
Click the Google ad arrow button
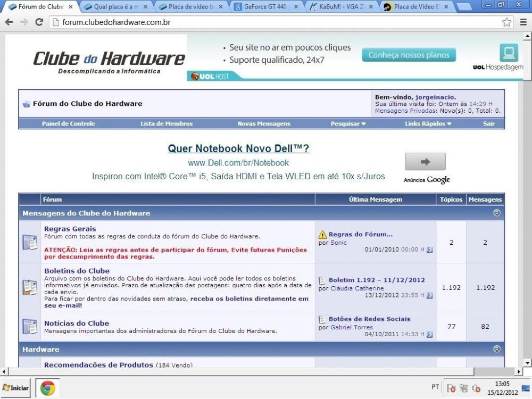(x=425, y=162)
